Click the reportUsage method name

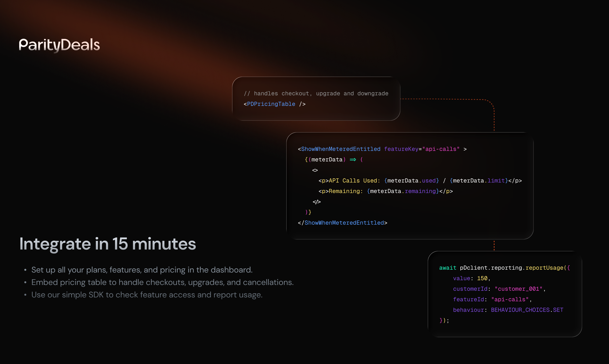(544, 268)
